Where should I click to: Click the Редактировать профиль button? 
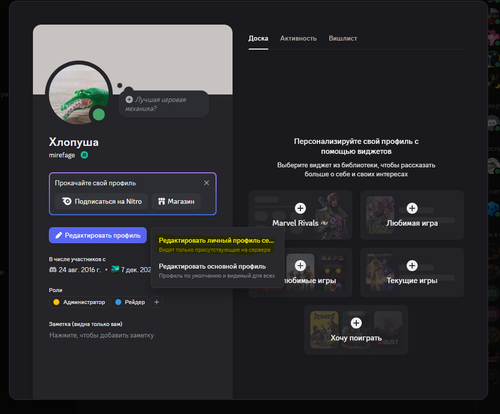[98, 235]
